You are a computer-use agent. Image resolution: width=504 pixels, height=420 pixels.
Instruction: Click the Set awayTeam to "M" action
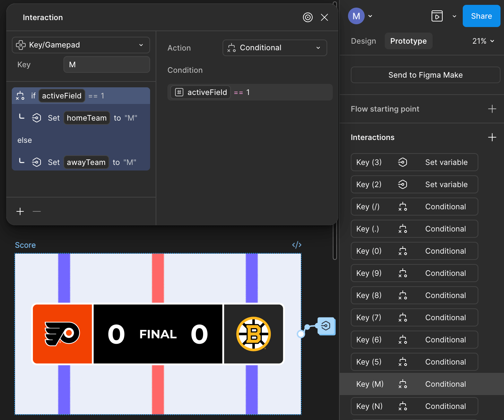click(x=81, y=162)
